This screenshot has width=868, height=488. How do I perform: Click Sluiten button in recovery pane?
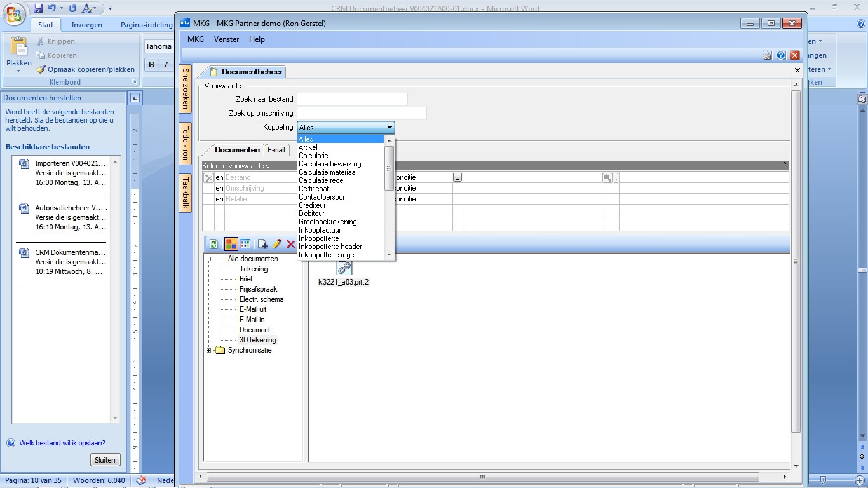coord(105,460)
